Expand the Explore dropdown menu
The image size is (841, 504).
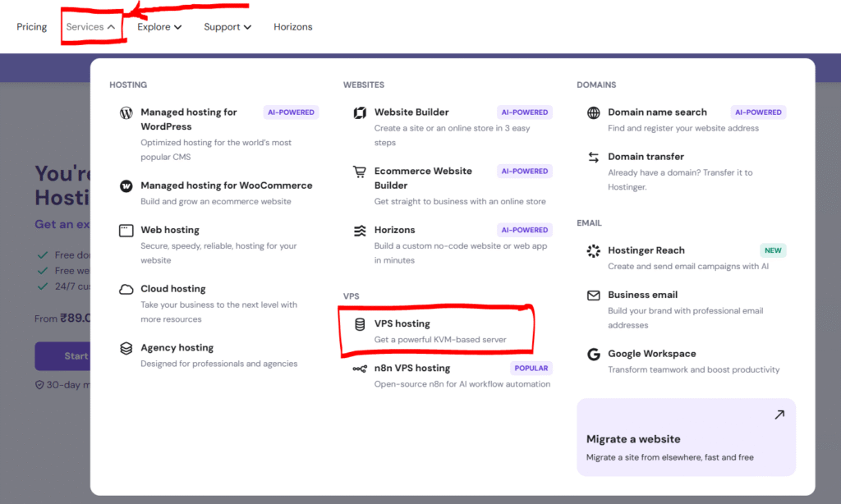tap(159, 27)
